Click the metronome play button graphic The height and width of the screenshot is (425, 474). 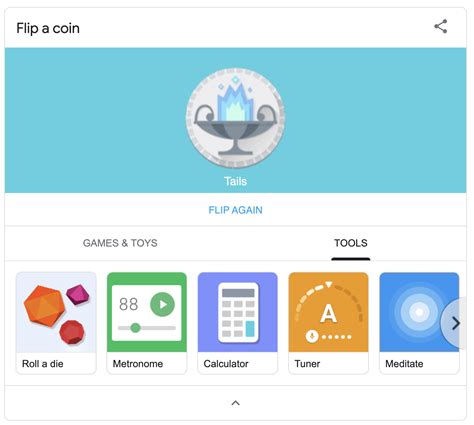(162, 304)
